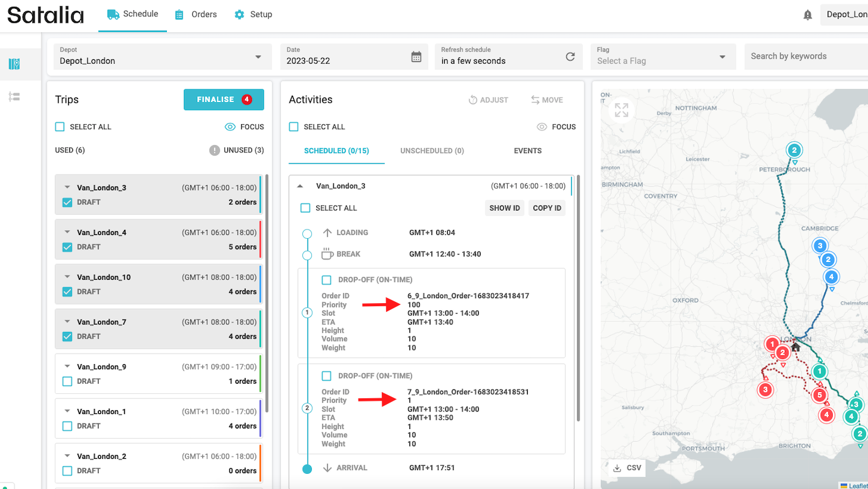Screen dimensions: 868x489
Task: Check the Van_London_9 trip checkbox
Action: tap(67, 381)
